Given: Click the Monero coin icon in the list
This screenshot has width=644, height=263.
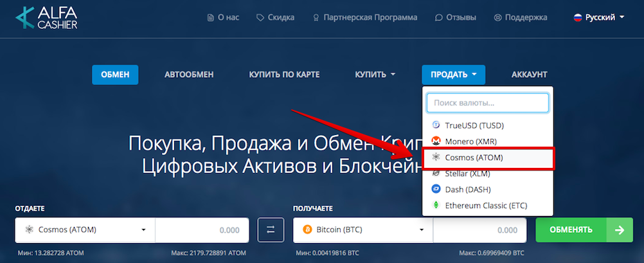Looking at the screenshot, I should (436, 141).
